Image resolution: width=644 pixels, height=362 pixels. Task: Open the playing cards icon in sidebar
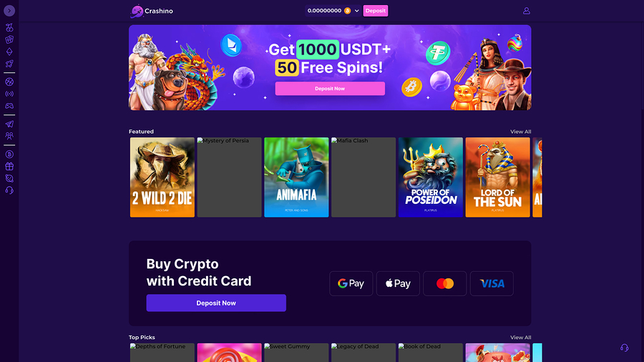click(x=9, y=40)
